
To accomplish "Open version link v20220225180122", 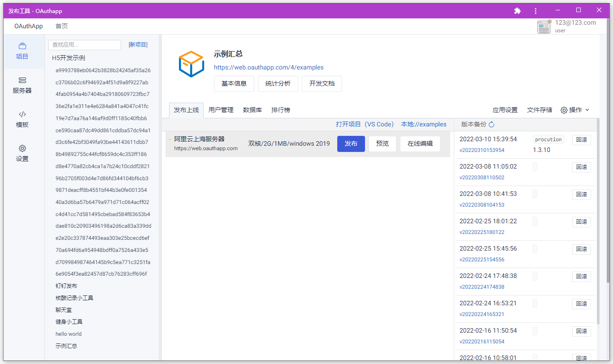I will coord(482,232).
